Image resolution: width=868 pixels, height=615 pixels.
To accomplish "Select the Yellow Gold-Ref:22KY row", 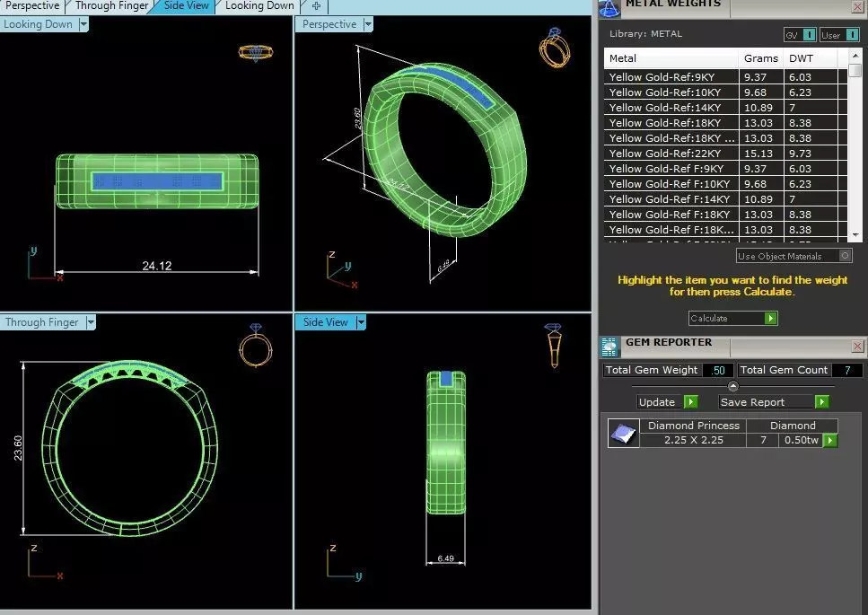I will point(725,154).
